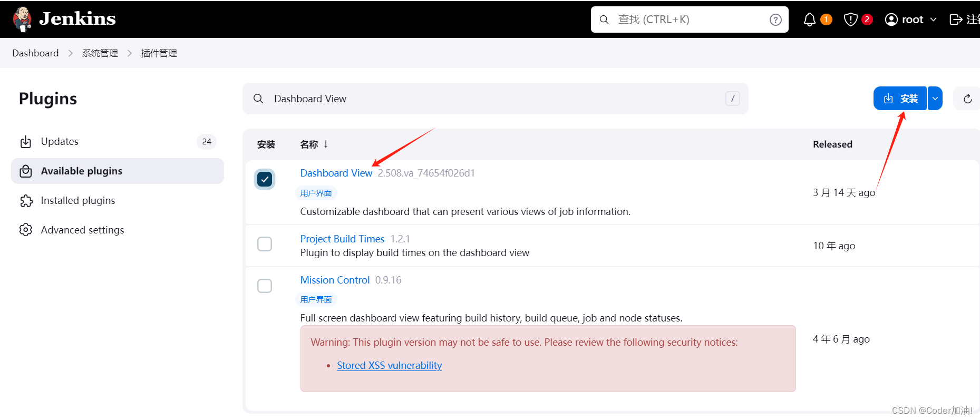Click the Installed plugins puzzle icon
The image size is (980, 420).
click(26, 201)
